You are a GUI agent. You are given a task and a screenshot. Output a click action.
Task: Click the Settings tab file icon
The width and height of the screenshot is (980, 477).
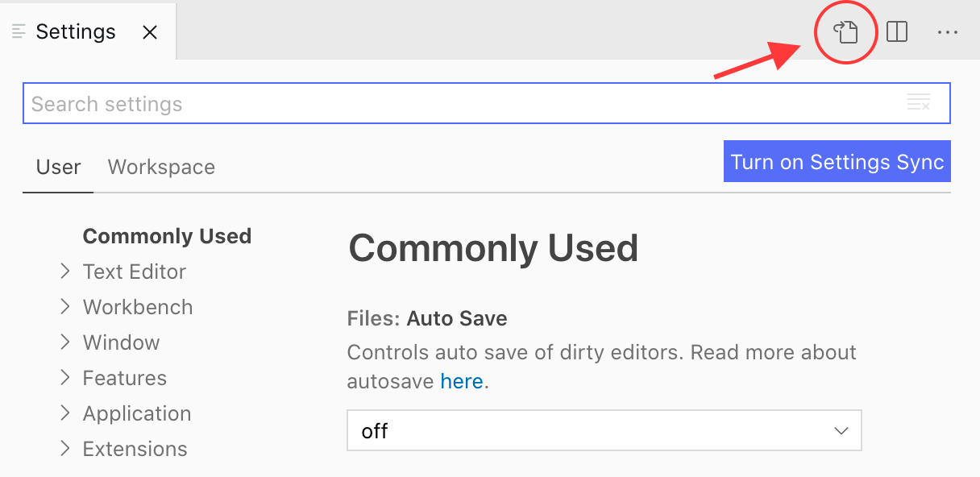tap(19, 32)
